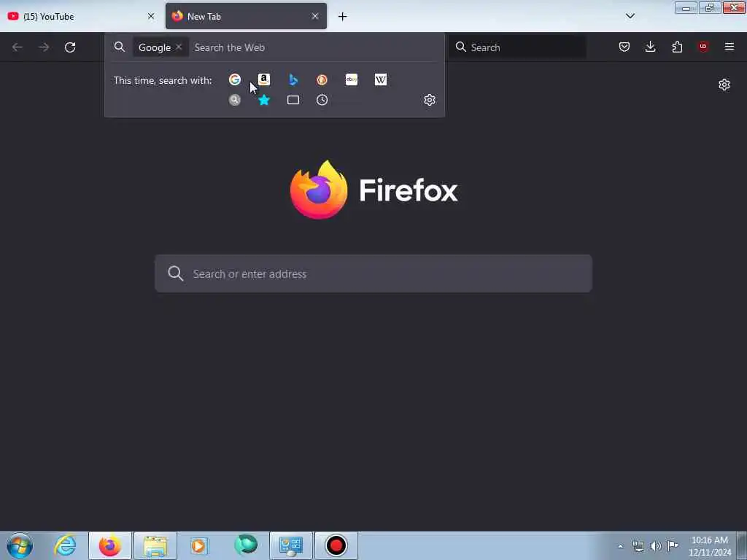Go forward one page

click(x=44, y=47)
